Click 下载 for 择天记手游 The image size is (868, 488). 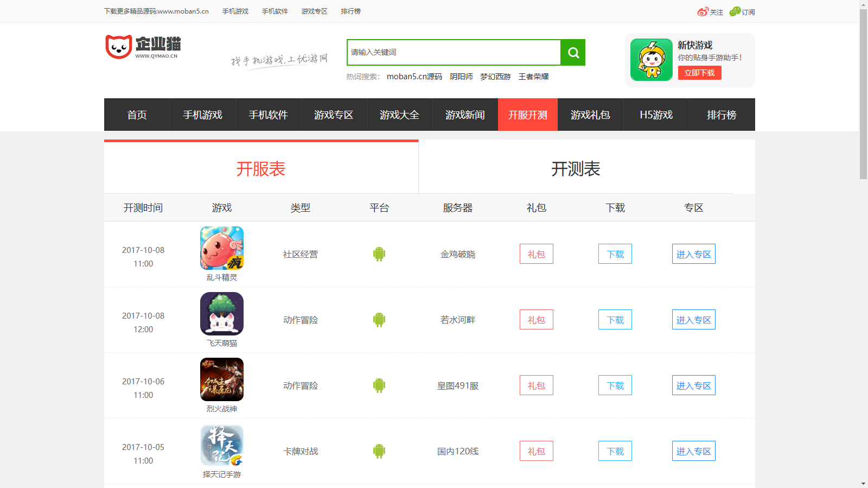[615, 451]
